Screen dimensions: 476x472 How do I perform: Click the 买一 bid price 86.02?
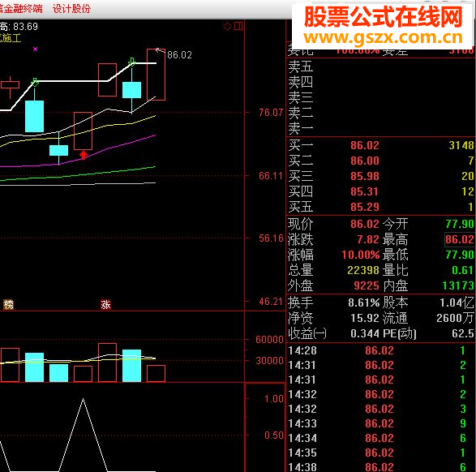tap(365, 145)
